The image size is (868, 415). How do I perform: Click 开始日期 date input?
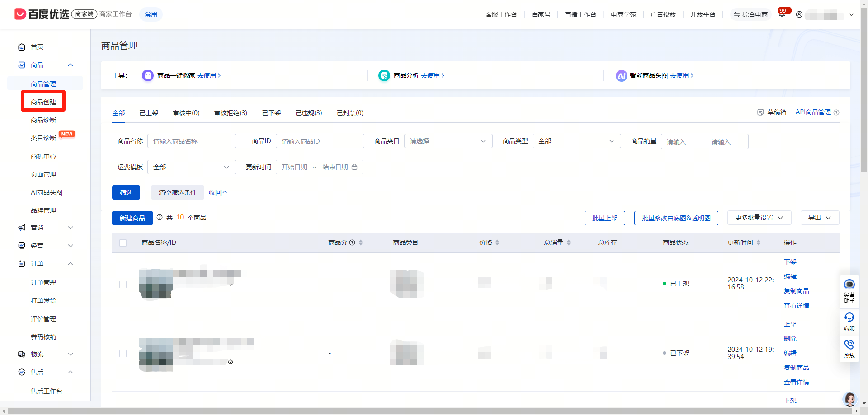pyautogui.click(x=294, y=167)
